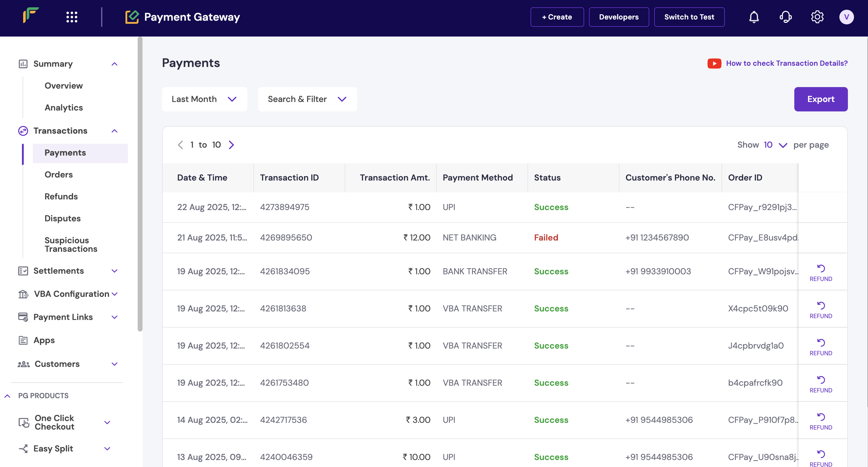Click the Switch to Test button
Image resolution: width=868 pixels, height=467 pixels.
pos(689,17)
